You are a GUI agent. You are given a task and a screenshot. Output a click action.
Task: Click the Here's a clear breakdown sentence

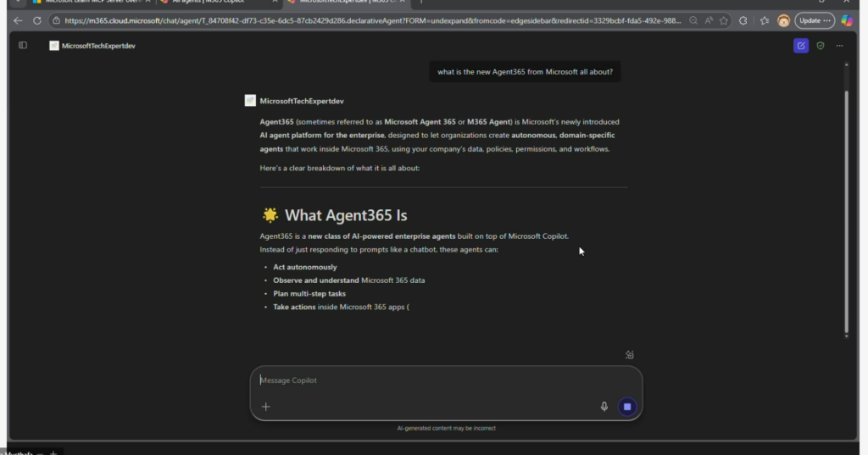pos(339,168)
